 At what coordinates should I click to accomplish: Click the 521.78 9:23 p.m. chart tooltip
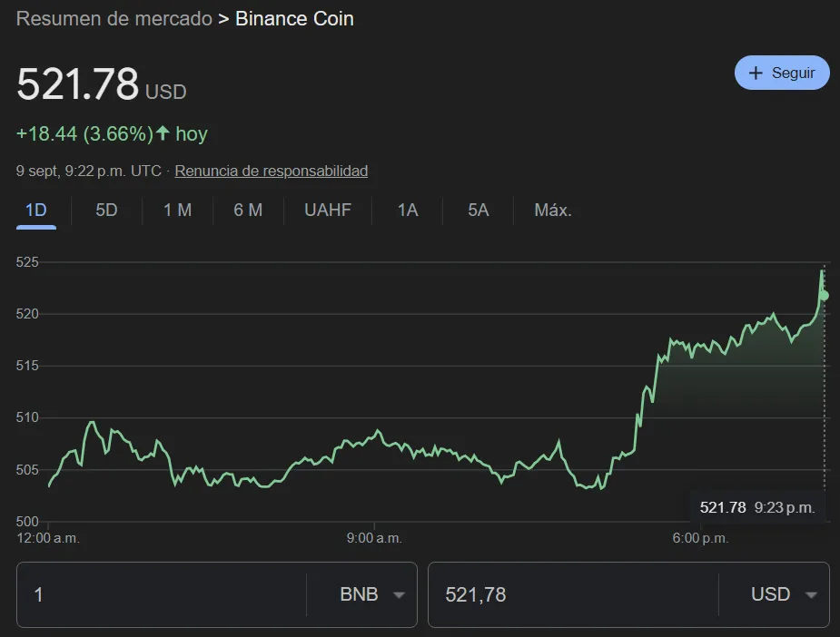[x=757, y=507]
